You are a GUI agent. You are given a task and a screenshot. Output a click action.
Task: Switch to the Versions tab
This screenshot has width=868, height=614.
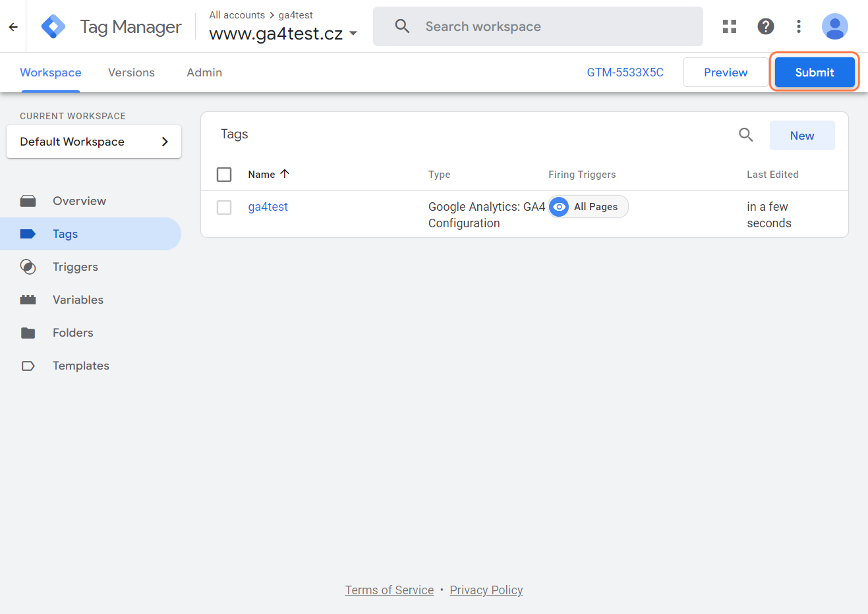131,72
